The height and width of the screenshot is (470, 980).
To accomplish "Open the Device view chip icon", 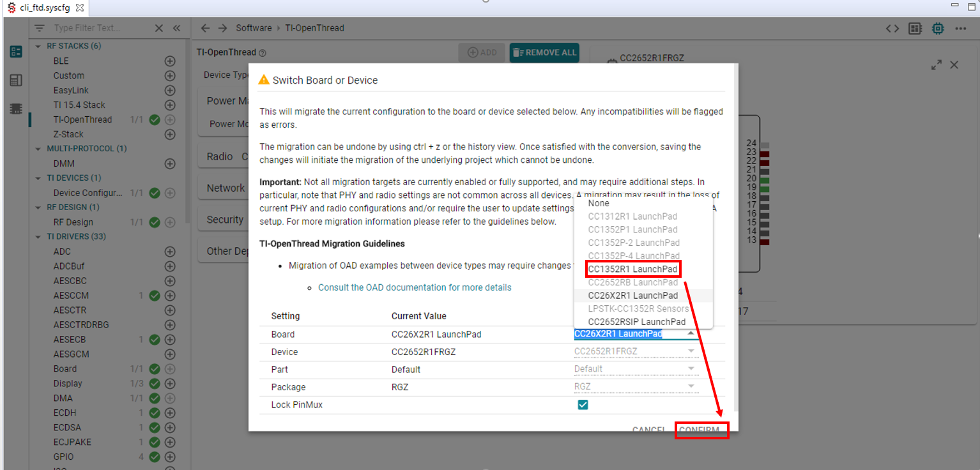I will pos(15,109).
